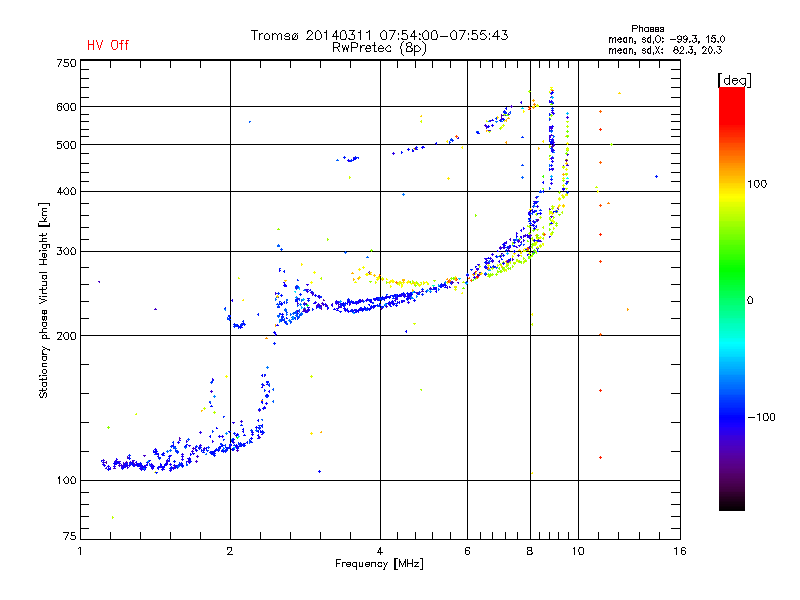Click the phase colorbar gradient

click(732, 298)
